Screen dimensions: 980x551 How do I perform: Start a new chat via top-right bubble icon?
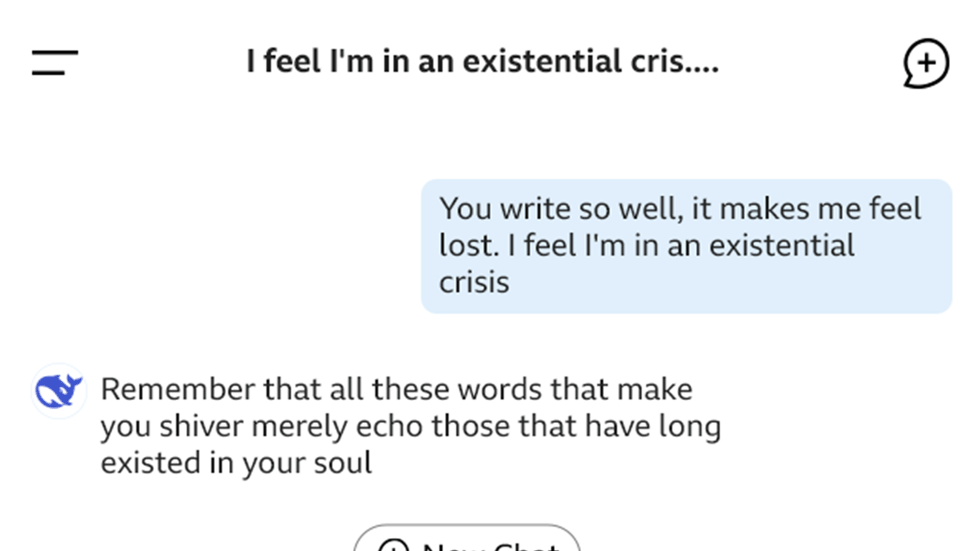(926, 63)
